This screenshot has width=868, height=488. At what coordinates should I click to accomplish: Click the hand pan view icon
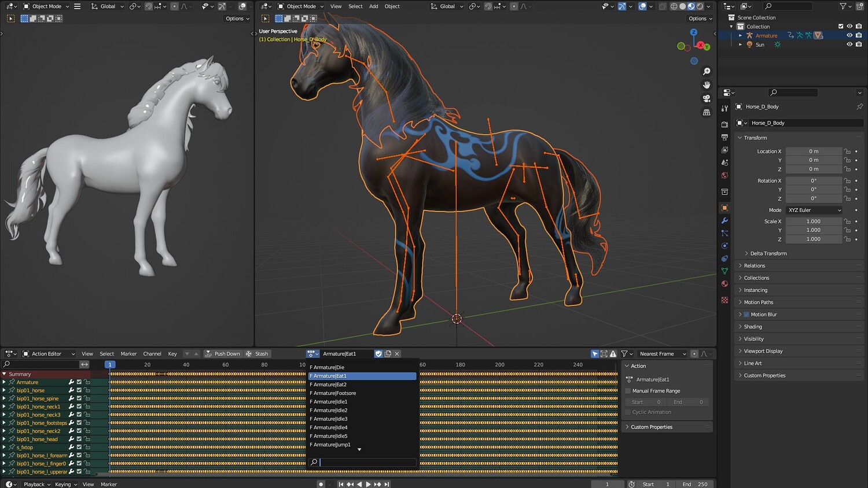click(x=707, y=85)
